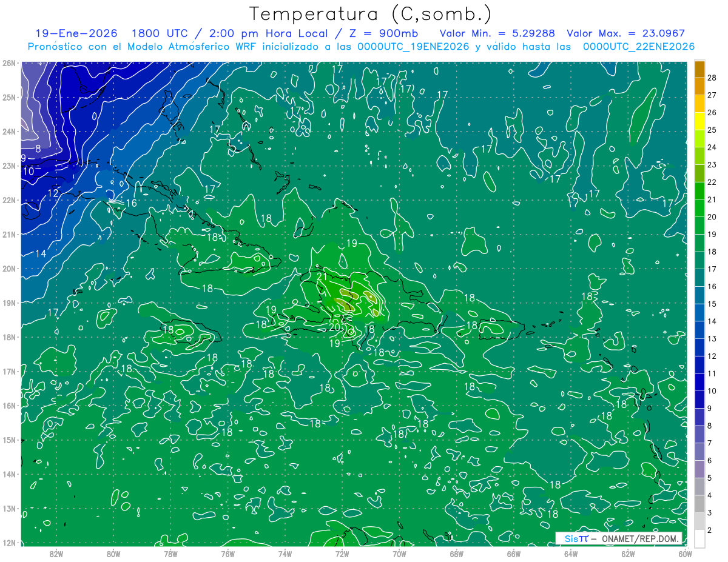Click the contour label '14' near 20.5N
This screenshot has height=562, width=728.
41,253
